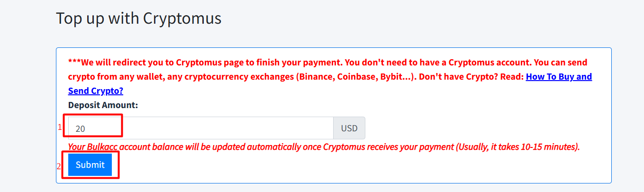
Task: Click the value 20 in the amount field
Action: point(80,128)
